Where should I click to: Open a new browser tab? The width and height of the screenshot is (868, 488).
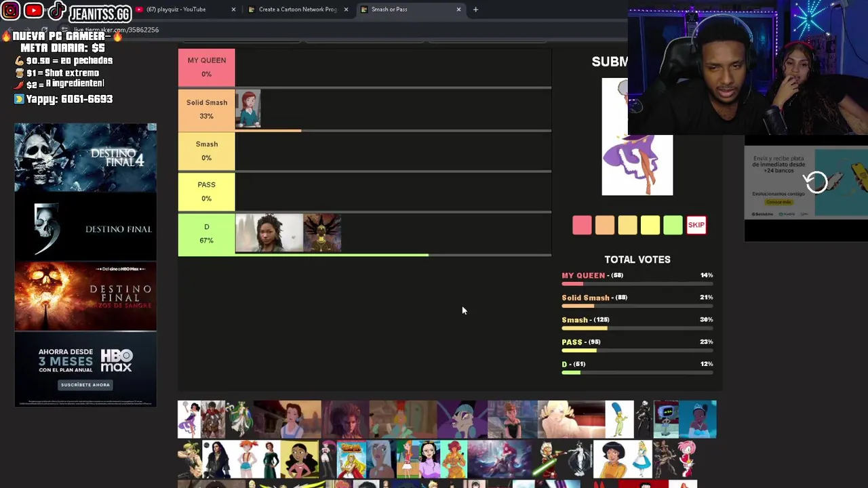[x=475, y=9]
